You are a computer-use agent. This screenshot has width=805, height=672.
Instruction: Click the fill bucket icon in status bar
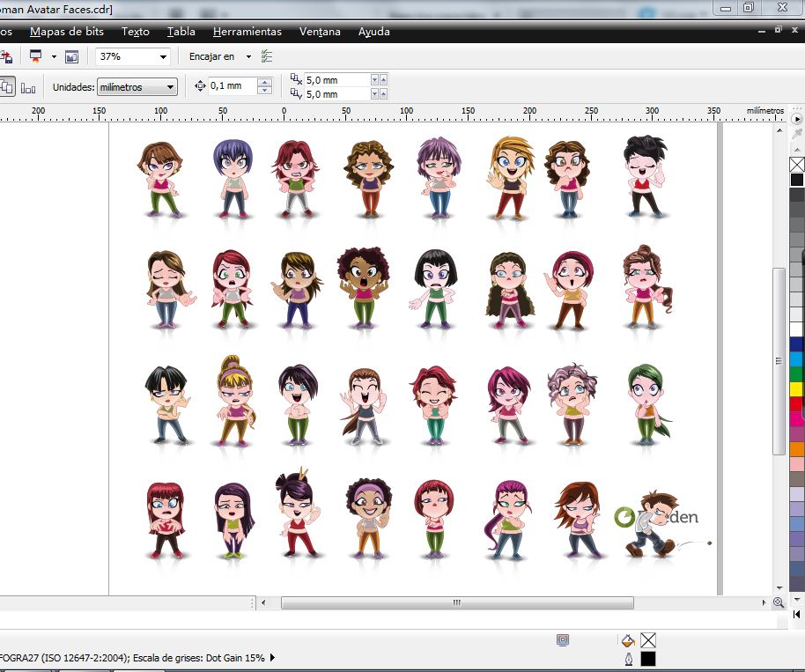point(628,640)
